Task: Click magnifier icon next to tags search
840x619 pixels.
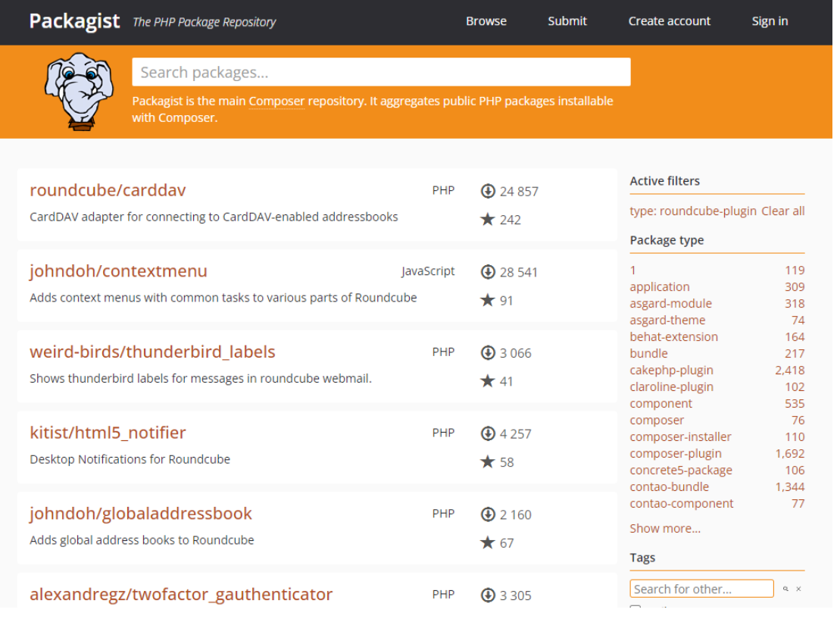Action: tap(785, 589)
